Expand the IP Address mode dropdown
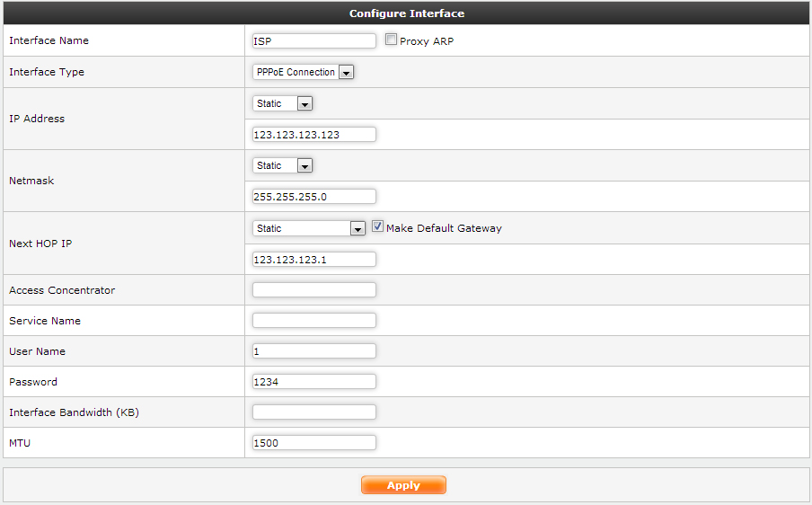Screen dimensions: 812x505 point(283,104)
